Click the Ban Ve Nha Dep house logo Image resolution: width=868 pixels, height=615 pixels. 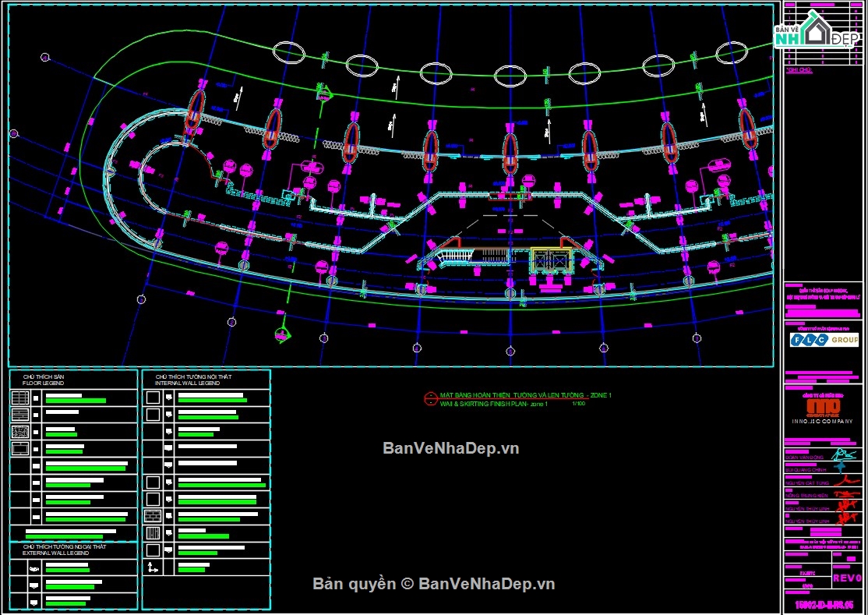coord(817,30)
